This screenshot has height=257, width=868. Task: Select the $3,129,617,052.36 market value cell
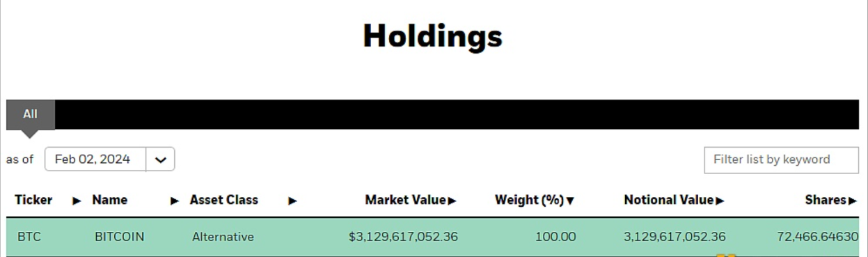(403, 237)
